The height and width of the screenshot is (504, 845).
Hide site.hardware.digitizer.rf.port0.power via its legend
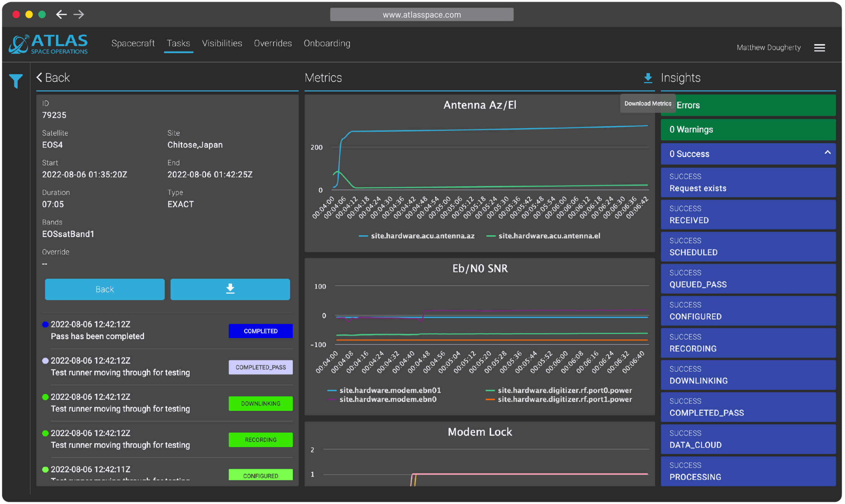click(560, 390)
